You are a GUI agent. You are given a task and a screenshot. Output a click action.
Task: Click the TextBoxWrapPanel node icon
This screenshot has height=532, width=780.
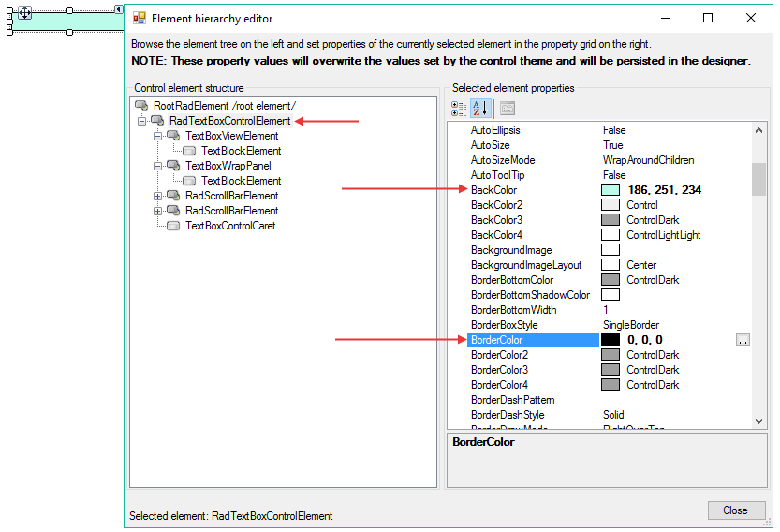click(x=173, y=165)
